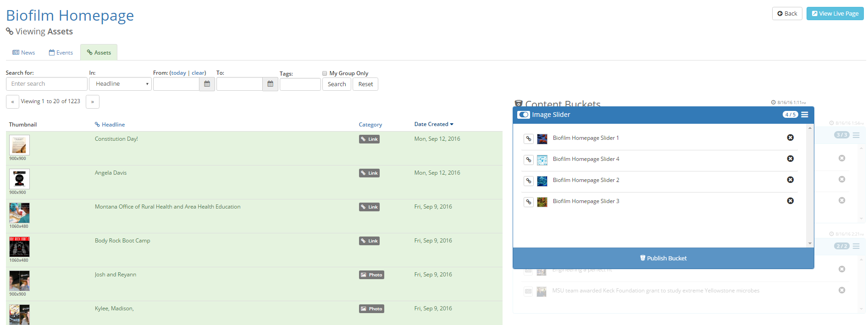Open the From date calendar picker
Image resolution: width=868 pixels, height=325 pixels.
point(207,84)
